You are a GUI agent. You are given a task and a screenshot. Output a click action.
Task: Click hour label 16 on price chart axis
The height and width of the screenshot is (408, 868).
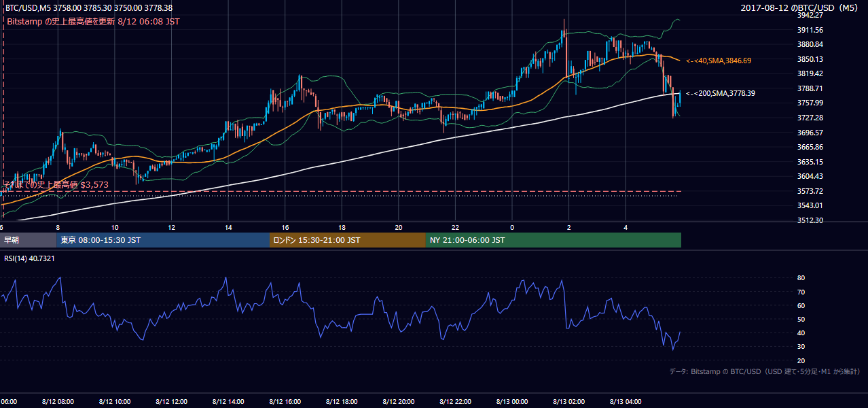285,227
